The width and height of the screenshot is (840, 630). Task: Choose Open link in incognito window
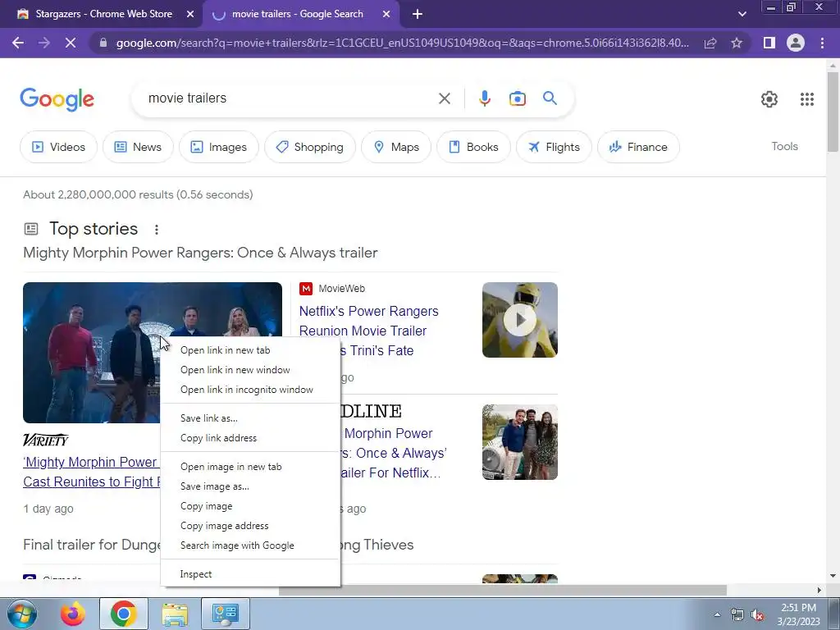tap(250, 390)
